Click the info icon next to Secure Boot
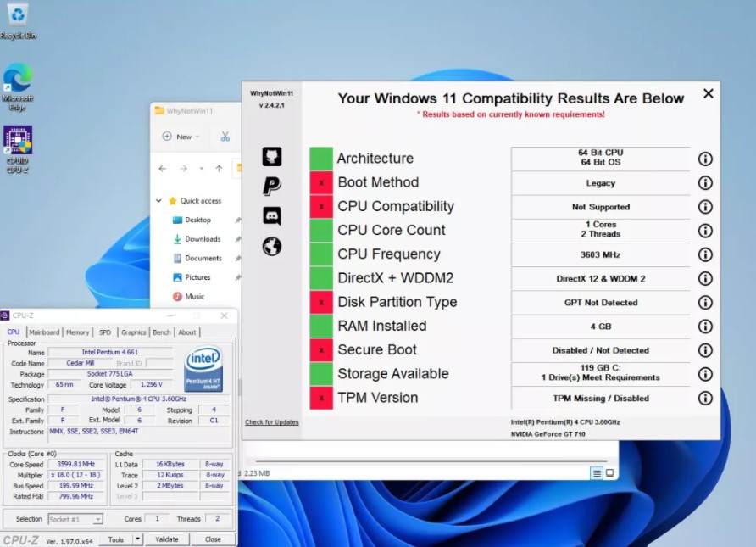The image size is (756, 547). pyautogui.click(x=707, y=350)
